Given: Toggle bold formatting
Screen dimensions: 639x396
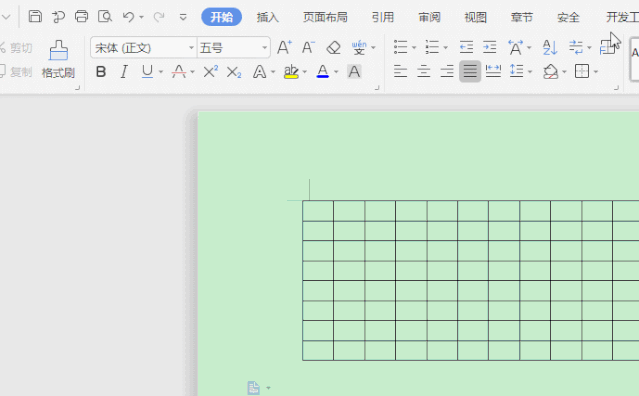Looking at the screenshot, I should pos(101,72).
